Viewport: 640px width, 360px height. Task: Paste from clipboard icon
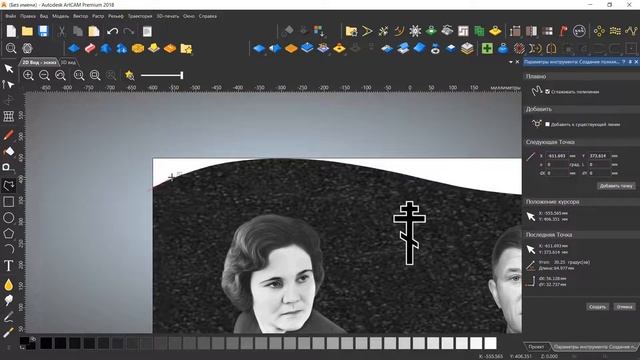[x=94, y=31]
